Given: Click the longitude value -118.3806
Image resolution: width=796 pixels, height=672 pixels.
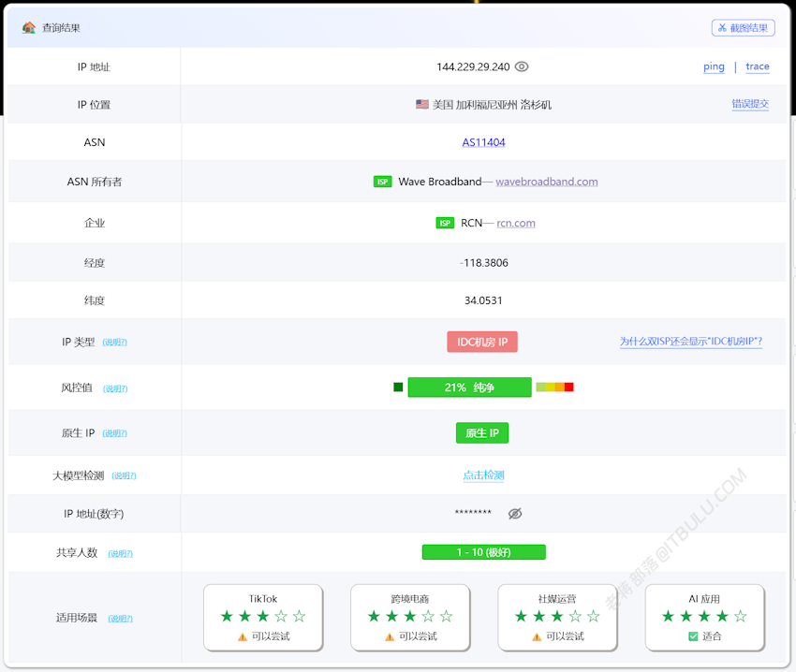Looking at the screenshot, I should pyautogui.click(x=484, y=263).
